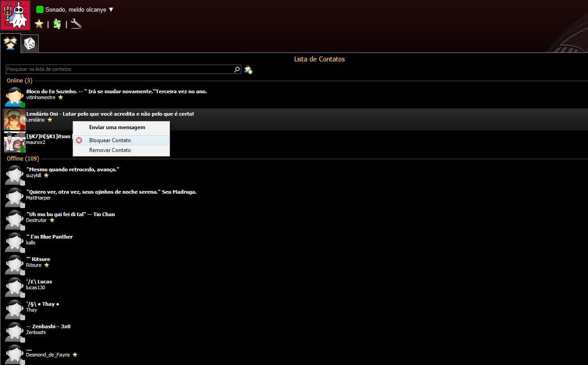
Task: Click the star next to Destrutor
Action: tap(52, 220)
